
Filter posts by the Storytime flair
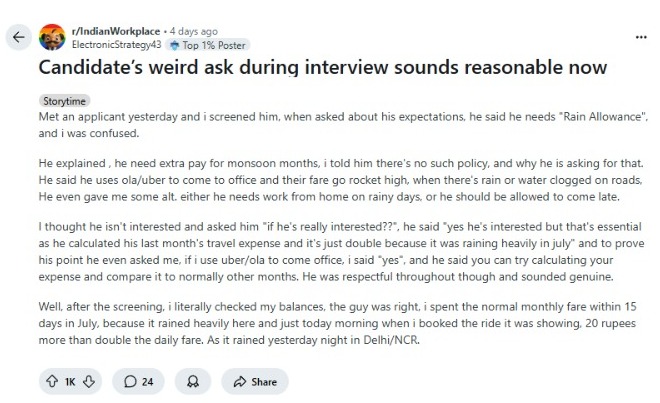[x=65, y=102]
